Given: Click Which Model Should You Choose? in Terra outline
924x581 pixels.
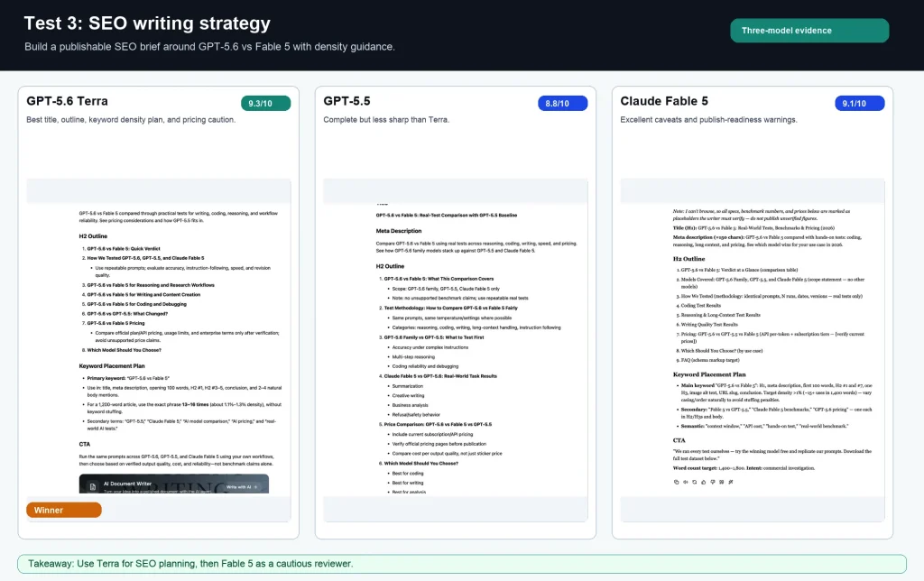Looking at the screenshot, I should coord(124,350).
